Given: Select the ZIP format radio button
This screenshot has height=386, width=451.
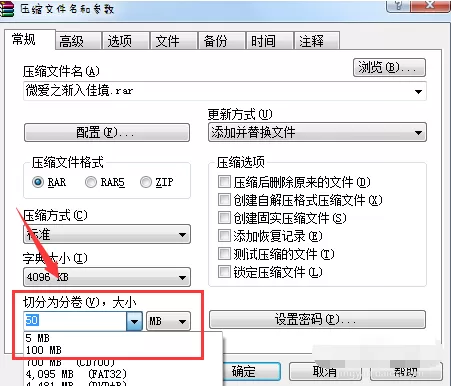Looking at the screenshot, I should pyautogui.click(x=146, y=182).
